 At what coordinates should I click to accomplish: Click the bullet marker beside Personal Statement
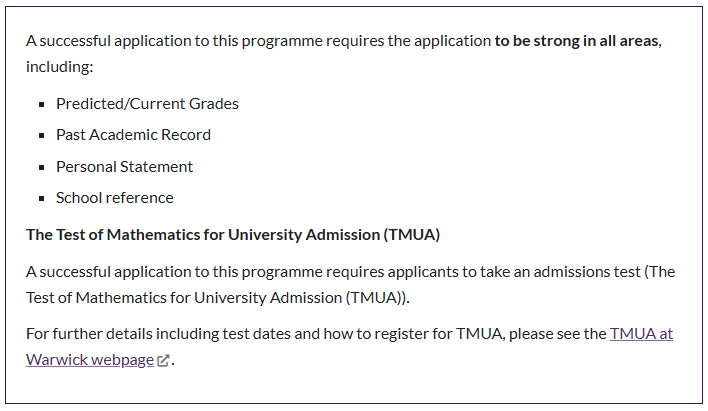click(x=42, y=168)
